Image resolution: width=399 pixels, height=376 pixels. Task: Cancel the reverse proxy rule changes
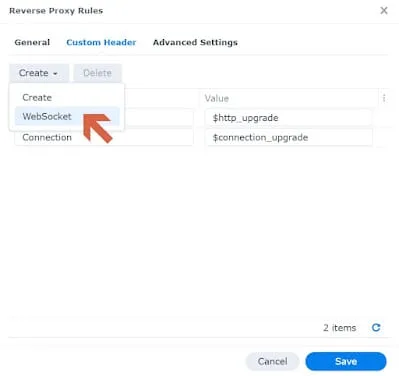click(272, 361)
